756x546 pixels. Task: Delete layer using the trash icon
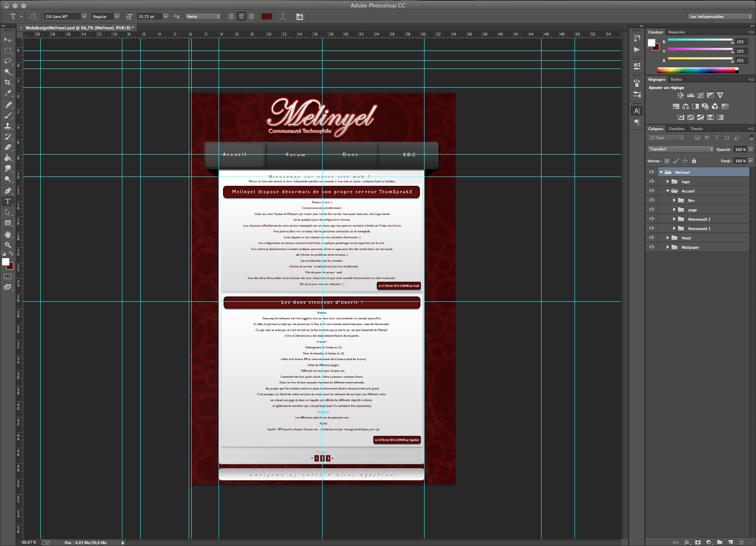[741, 542]
